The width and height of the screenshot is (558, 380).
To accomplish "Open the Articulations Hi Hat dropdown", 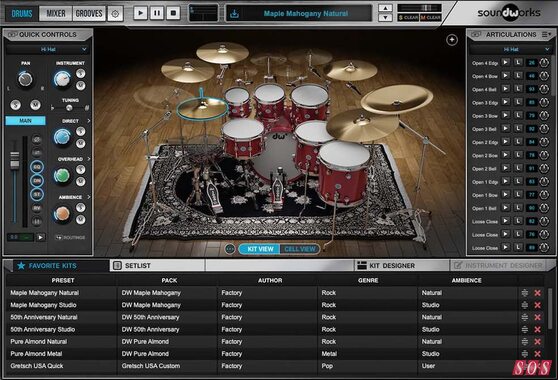I will coord(510,49).
